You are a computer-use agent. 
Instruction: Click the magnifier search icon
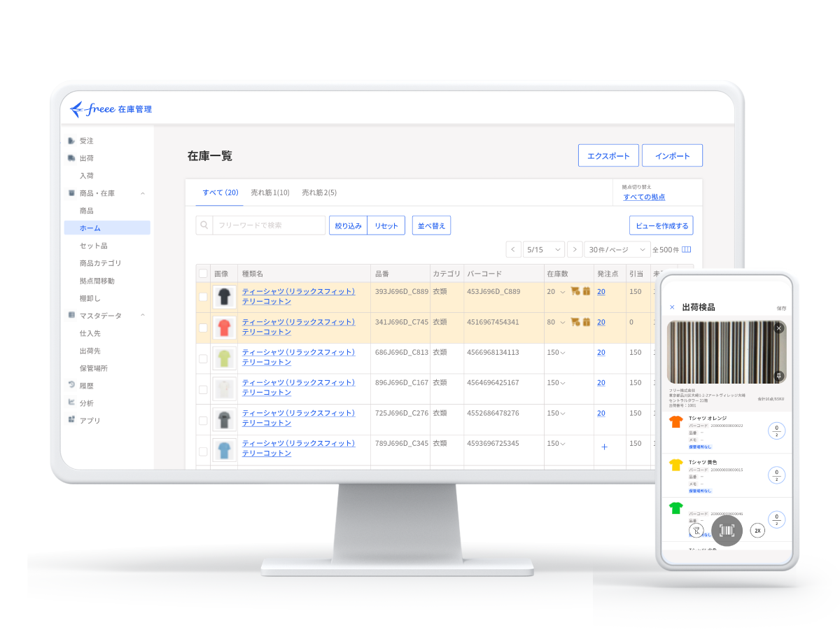point(204,225)
